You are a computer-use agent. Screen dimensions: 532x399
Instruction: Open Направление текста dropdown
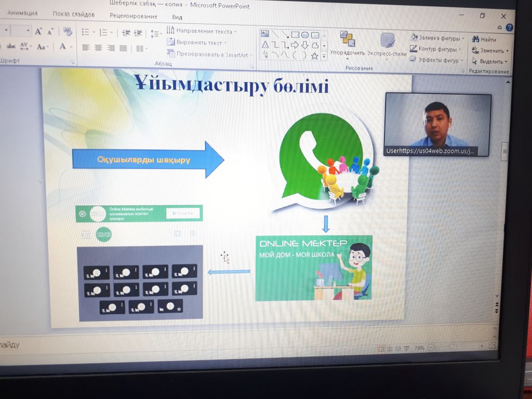coord(202,31)
